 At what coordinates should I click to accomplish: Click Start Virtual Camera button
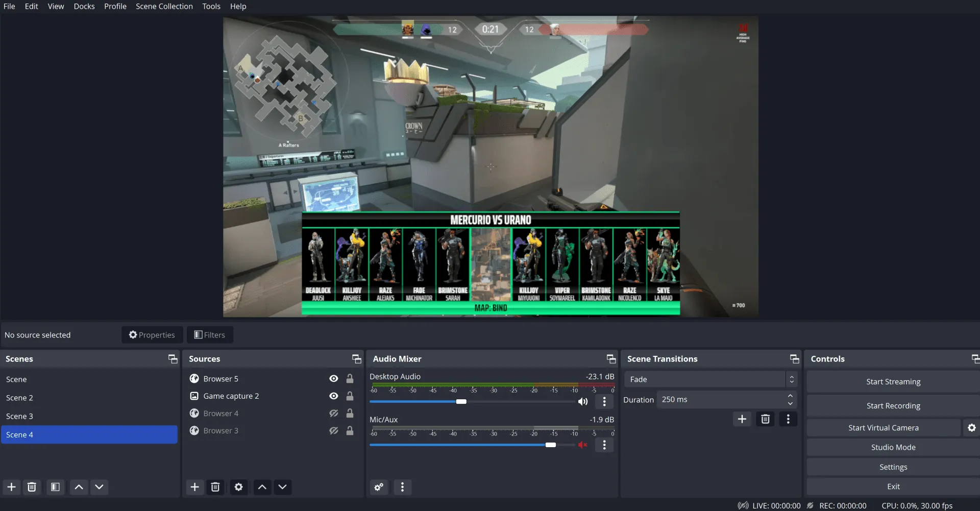tap(884, 428)
